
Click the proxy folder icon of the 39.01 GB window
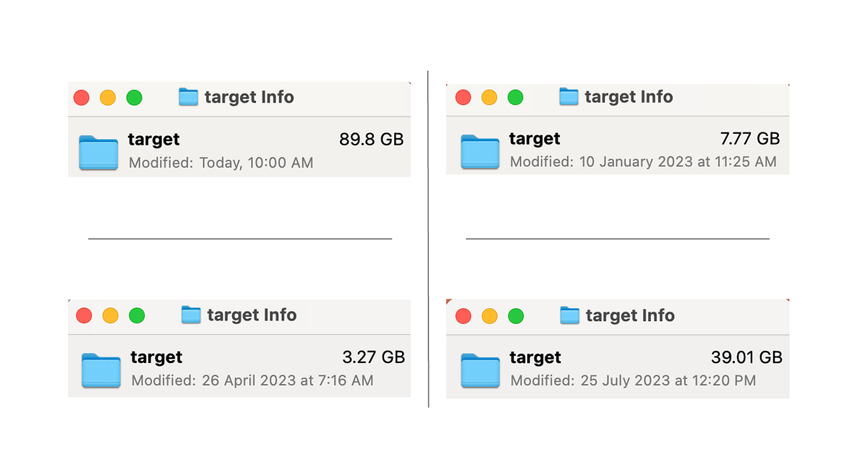point(569,315)
